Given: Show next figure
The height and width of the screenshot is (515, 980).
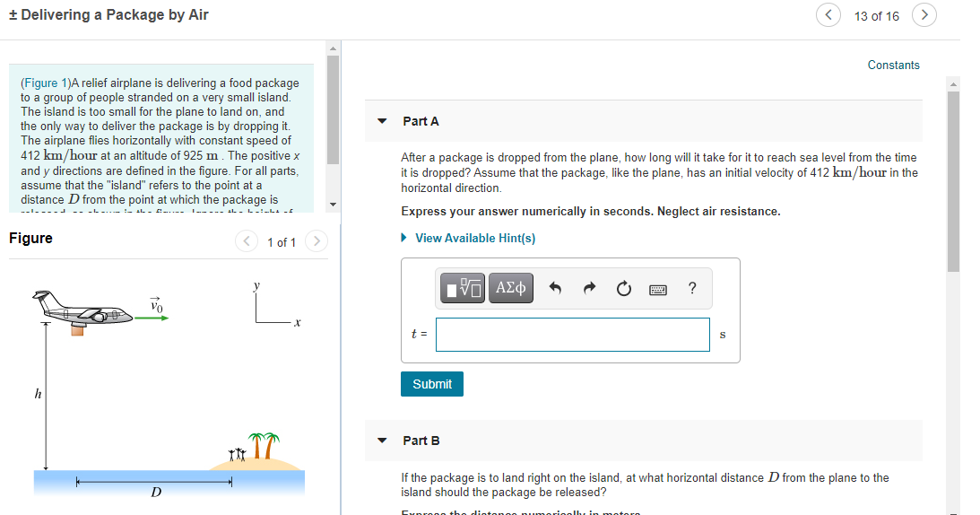Looking at the screenshot, I should [317, 241].
